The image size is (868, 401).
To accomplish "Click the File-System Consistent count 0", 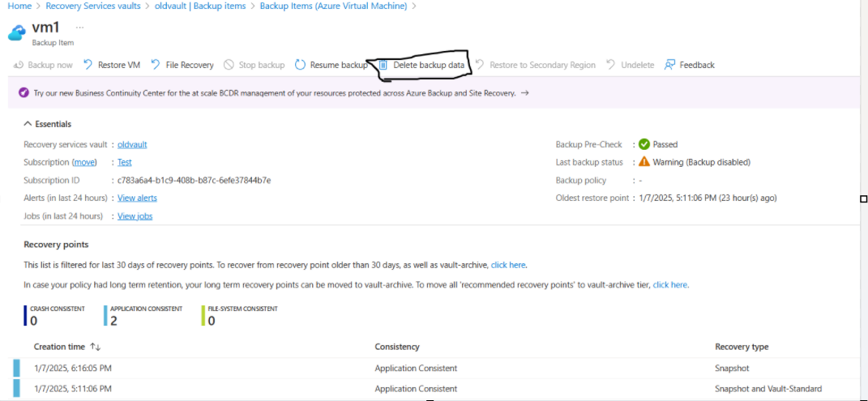I will (x=212, y=320).
